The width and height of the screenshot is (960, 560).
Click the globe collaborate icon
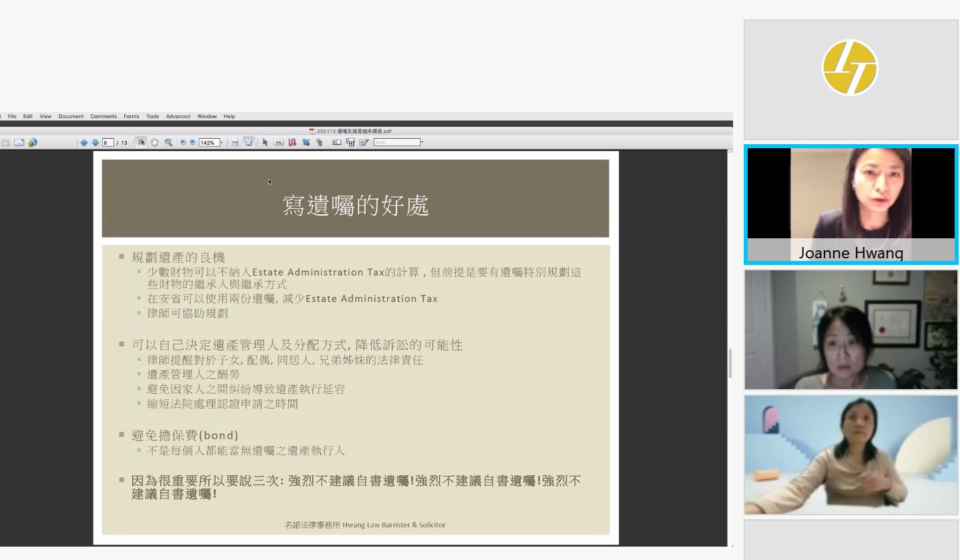click(x=33, y=142)
